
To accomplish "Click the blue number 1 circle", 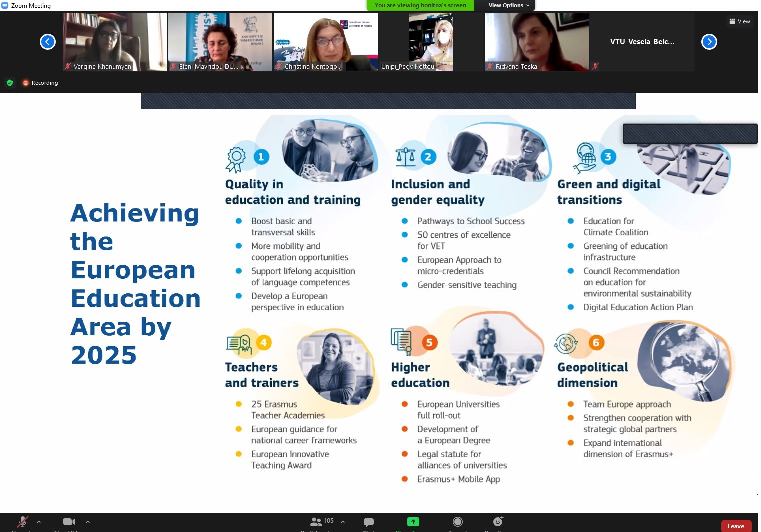I will click(x=261, y=157).
